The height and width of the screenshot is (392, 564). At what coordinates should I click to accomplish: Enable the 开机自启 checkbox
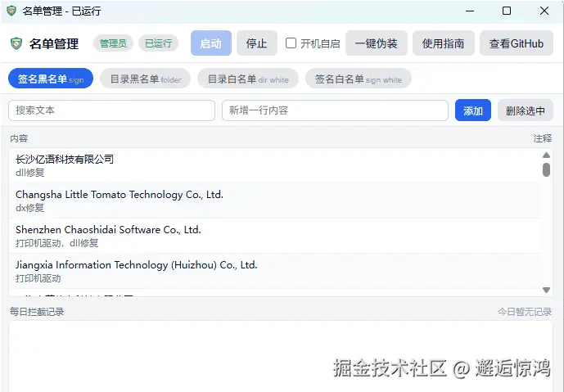(291, 43)
